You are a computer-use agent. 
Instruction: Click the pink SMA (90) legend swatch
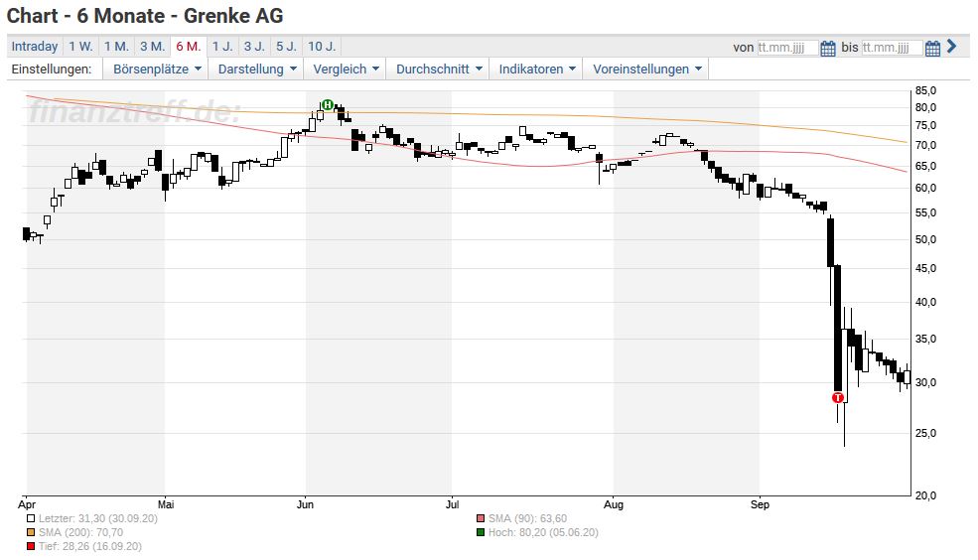click(x=481, y=518)
